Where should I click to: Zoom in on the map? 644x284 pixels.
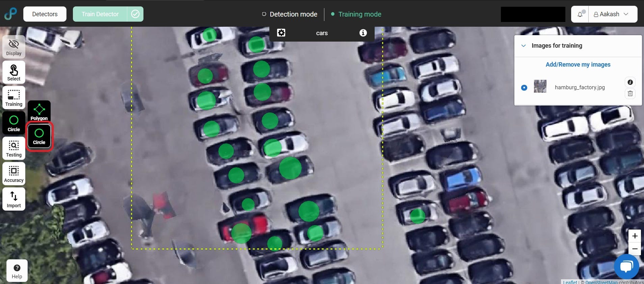(635, 236)
